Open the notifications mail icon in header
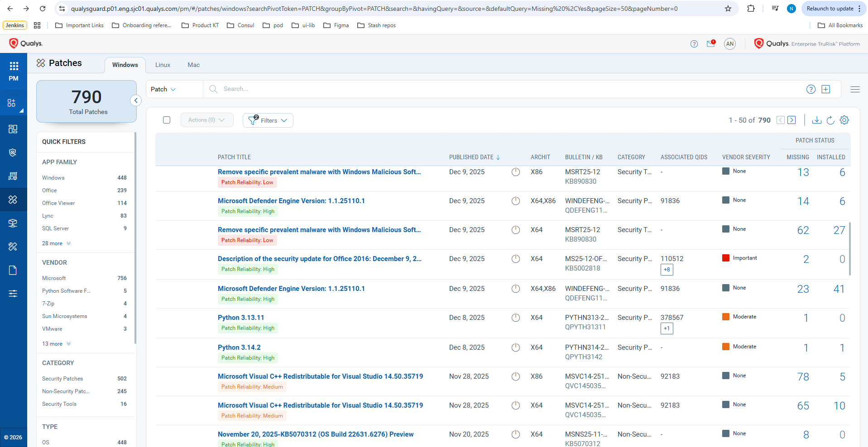This screenshot has width=868, height=447. pos(710,44)
